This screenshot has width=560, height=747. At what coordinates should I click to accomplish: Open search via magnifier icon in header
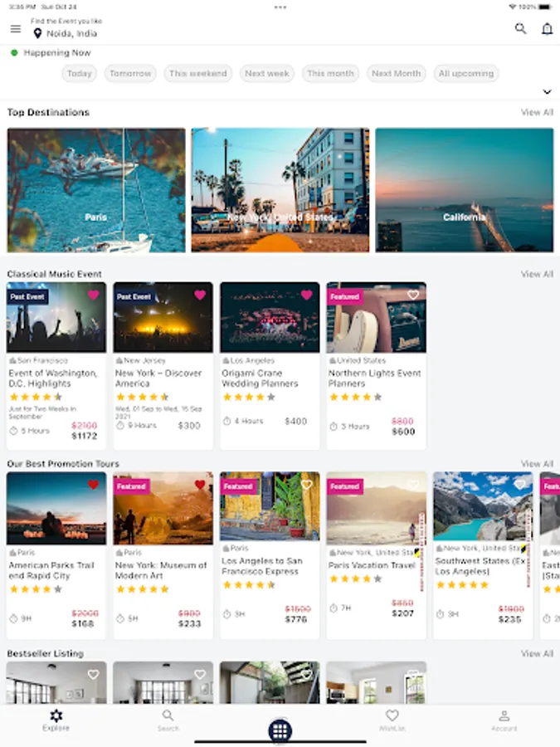point(520,28)
